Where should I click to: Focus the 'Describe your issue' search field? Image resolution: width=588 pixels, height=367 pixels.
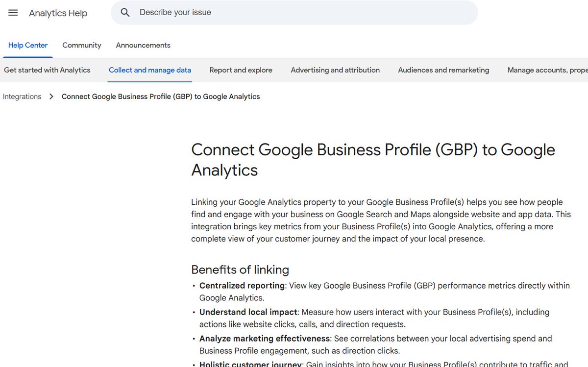pos(294,13)
